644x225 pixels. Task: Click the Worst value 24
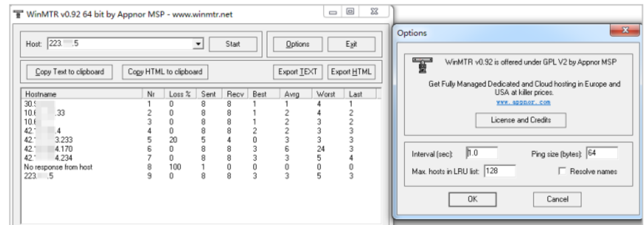(321, 149)
